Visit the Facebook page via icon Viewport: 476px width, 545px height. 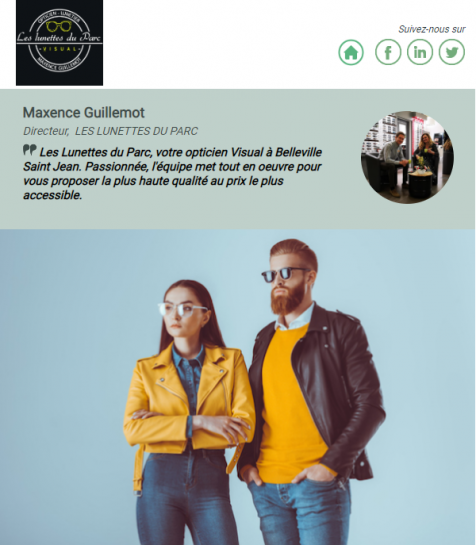pos(388,52)
